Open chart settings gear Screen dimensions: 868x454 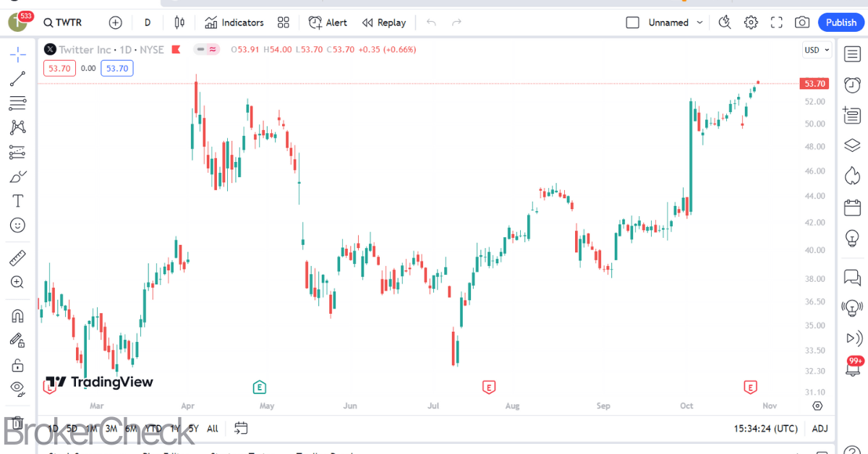[751, 22]
